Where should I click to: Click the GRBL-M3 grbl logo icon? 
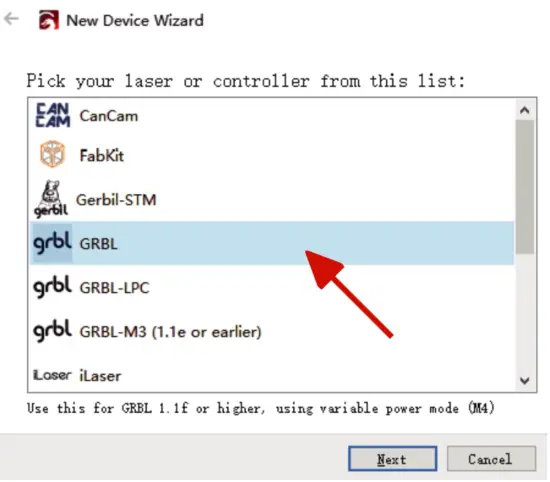pos(52,330)
